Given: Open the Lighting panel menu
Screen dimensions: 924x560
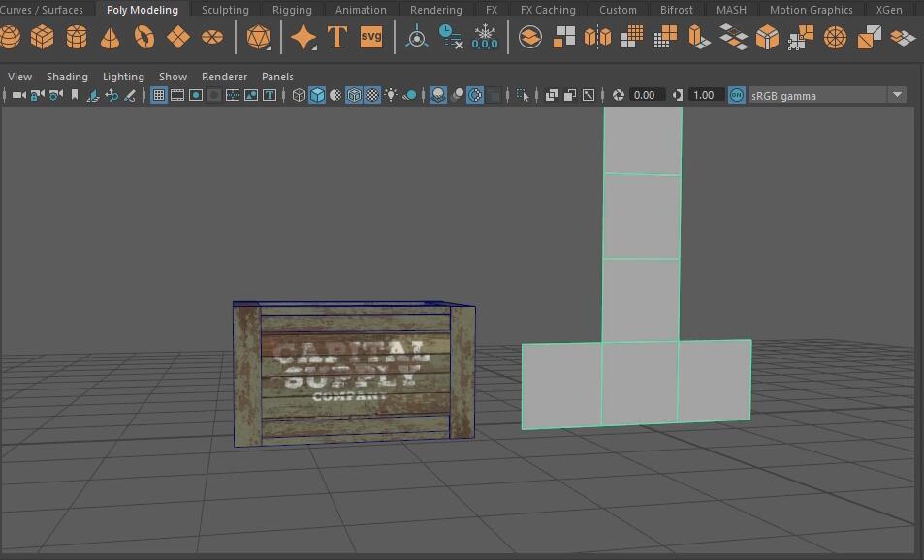Looking at the screenshot, I should pyautogui.click(x=123, y=77).
